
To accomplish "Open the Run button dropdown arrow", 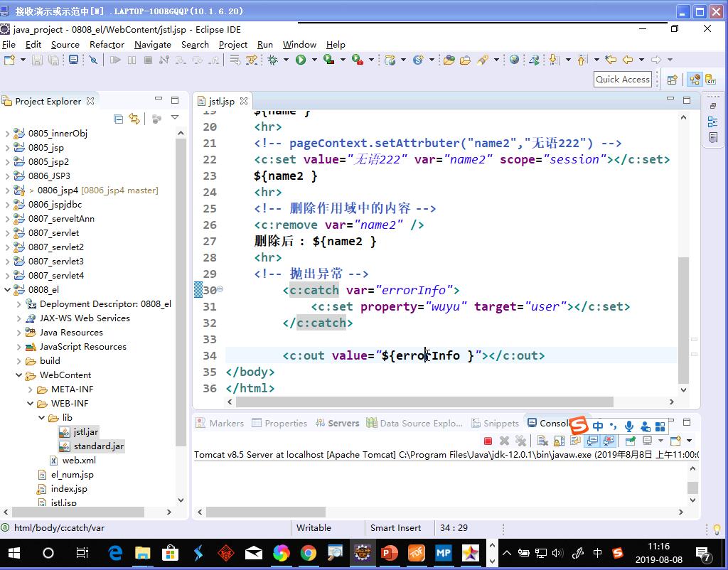I will tap(314, 60).
